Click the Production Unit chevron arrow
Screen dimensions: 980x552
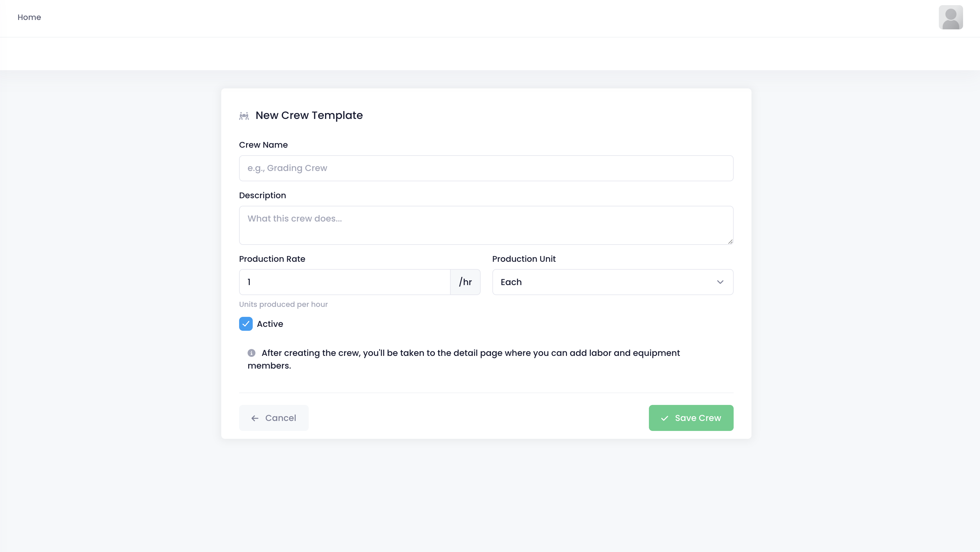(x=720, y=282)
